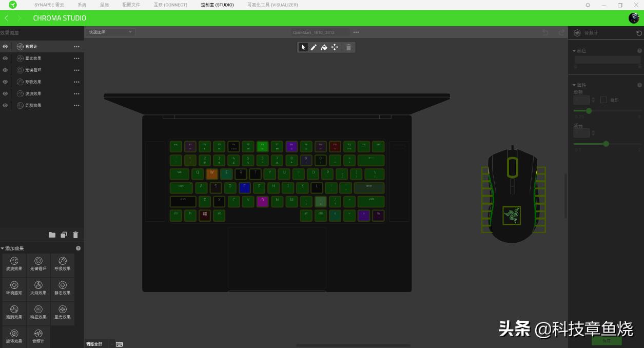
Task: Open the 星光效果 layer three-dot menu
Action: [76, 58]
